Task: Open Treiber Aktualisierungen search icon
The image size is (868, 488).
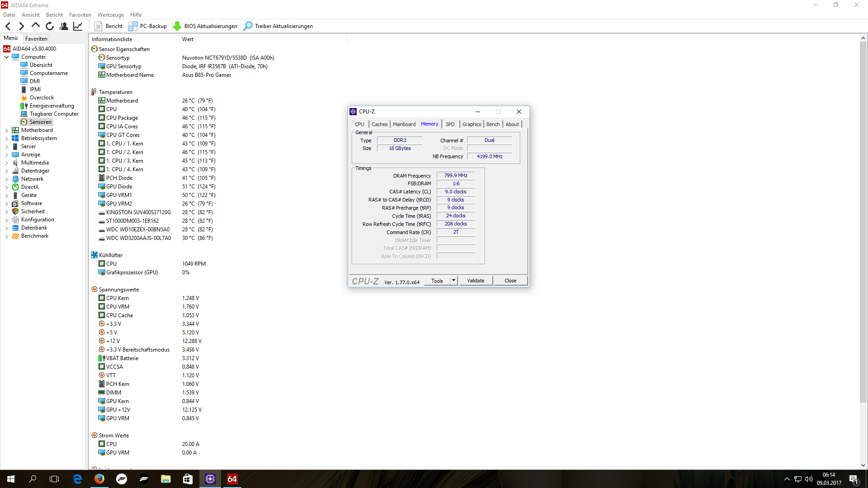Action: coord(248,26)
